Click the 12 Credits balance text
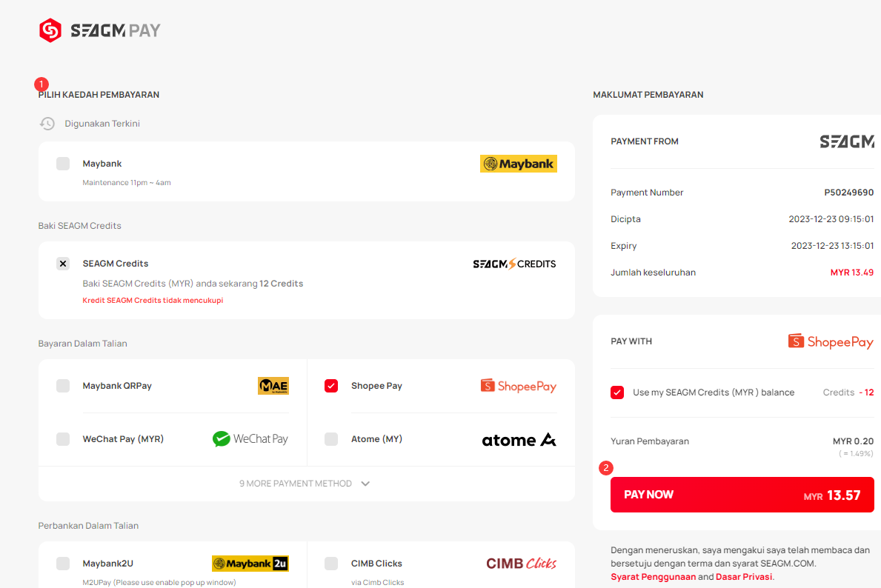881x588 pixels. [281, 284]
